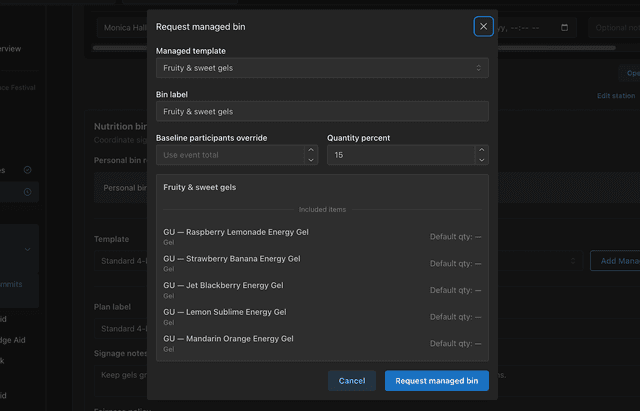Increase the Baseline participants override value
This screenshot has width=640, height=411.
pos(311,151)
